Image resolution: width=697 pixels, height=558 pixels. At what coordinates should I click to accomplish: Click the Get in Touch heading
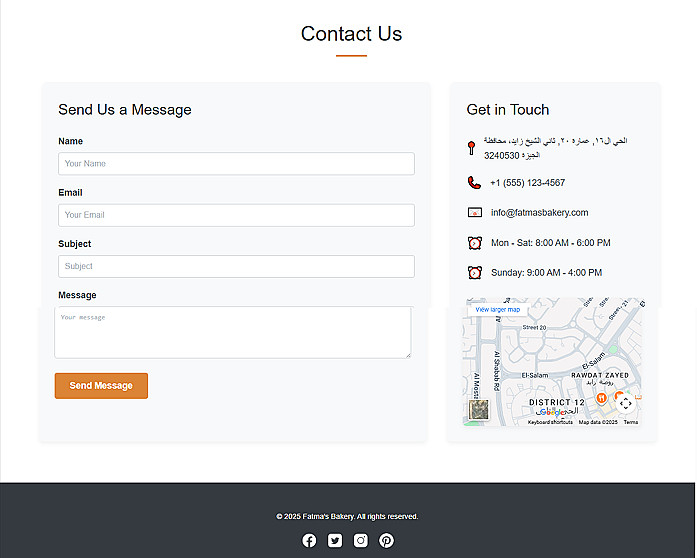(508, 110)
